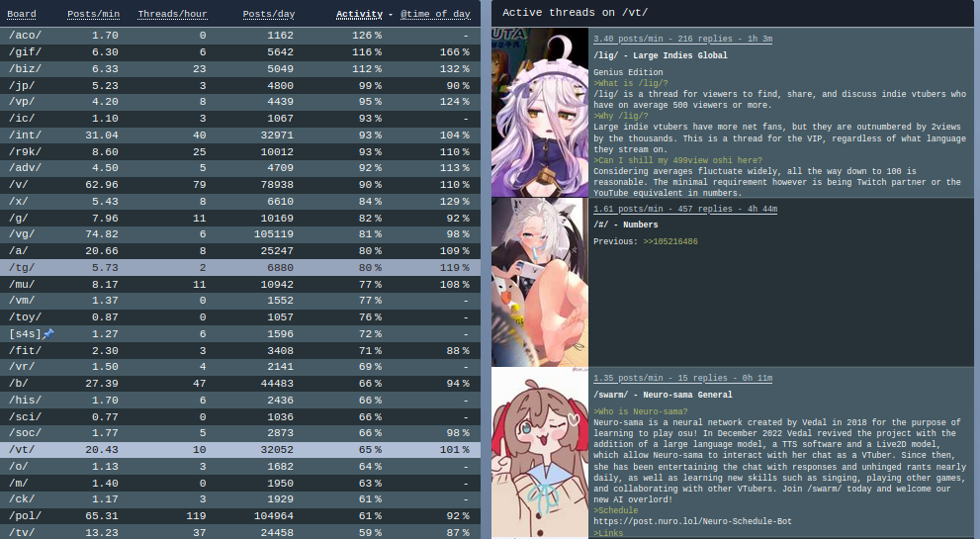Sort table by Threads/hour header
This screenshot has height=539, width=980.
pos(172,14)
